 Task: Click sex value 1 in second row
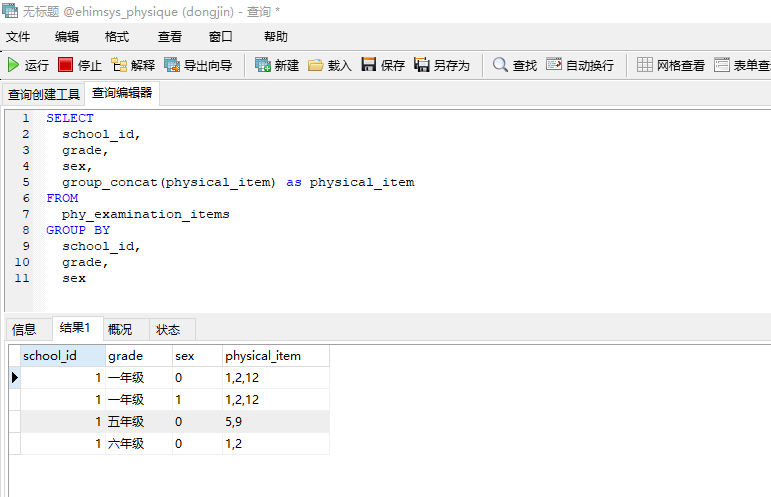(197, 400)
